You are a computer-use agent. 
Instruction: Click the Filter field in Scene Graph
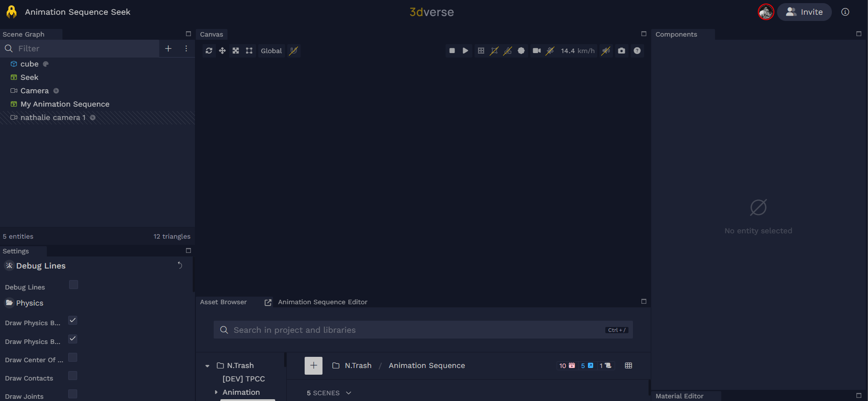(x=80, y=49)
